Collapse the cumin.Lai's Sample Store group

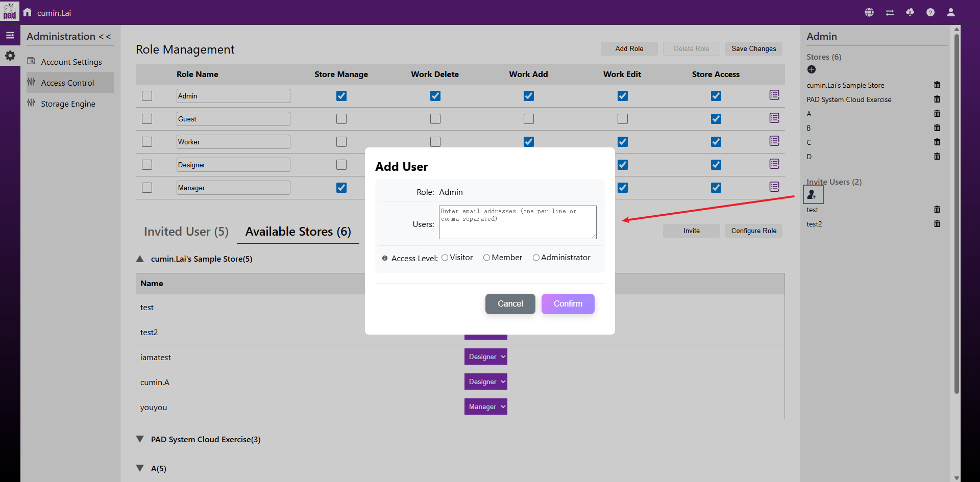coord(140,259)
